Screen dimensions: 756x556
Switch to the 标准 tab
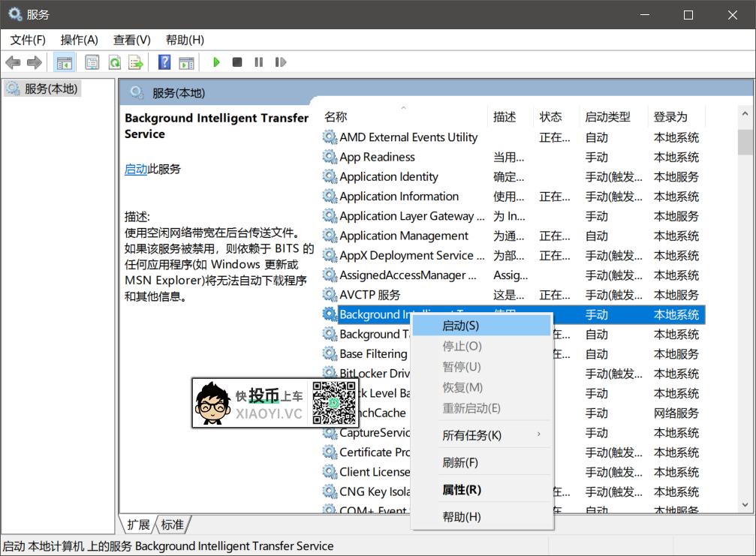[171, 525]
